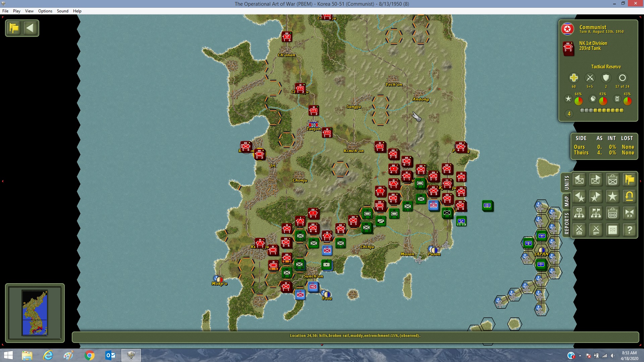This screenshot has width=644, height=362.
Task: Click the crossed swords attack icon
Action: (590, 78)
